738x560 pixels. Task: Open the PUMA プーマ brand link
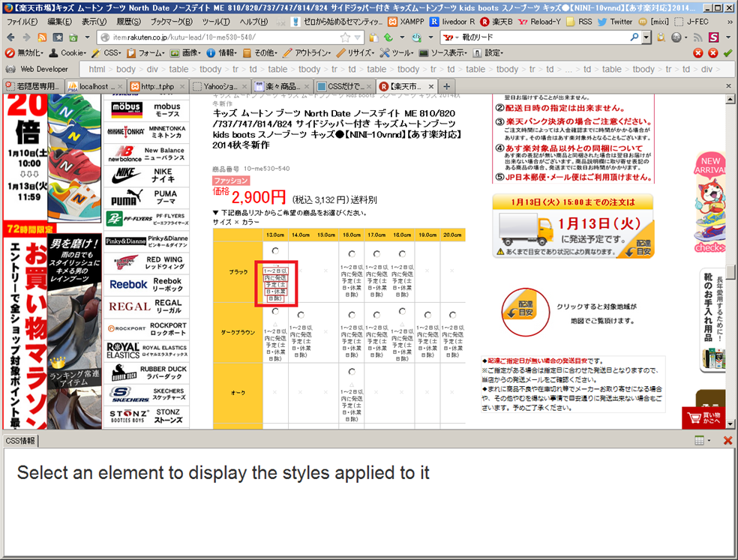tap(147, 198)
